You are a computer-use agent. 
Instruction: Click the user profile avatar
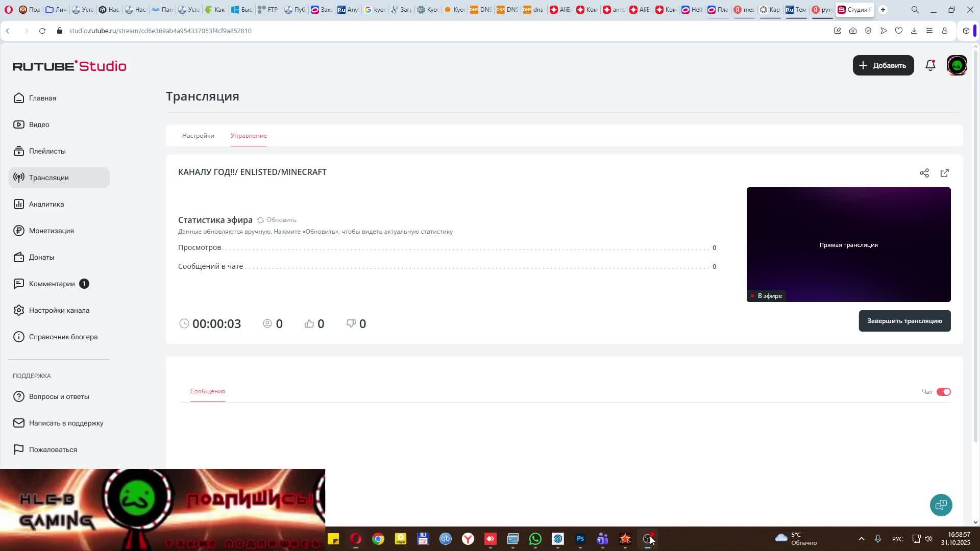pos(957,65)
